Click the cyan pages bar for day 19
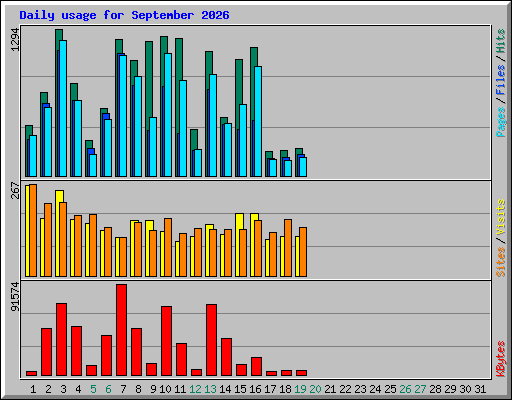 pos(303,167)
